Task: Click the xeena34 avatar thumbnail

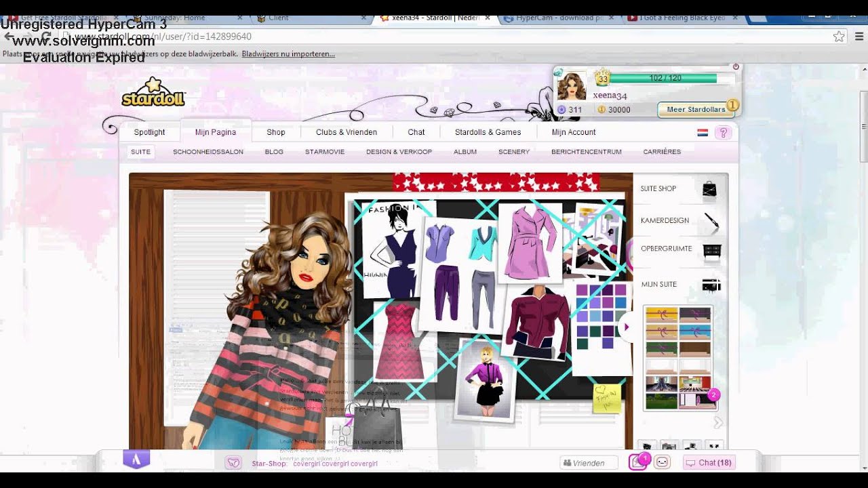Action: [x=572, y=87]
